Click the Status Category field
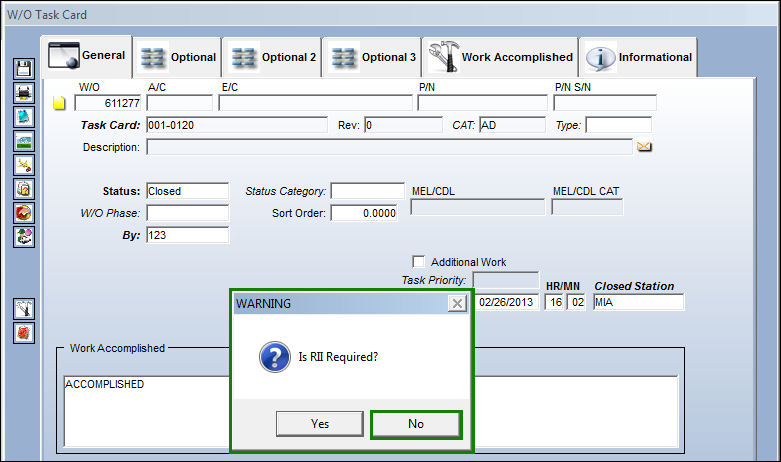 point(368,191)
